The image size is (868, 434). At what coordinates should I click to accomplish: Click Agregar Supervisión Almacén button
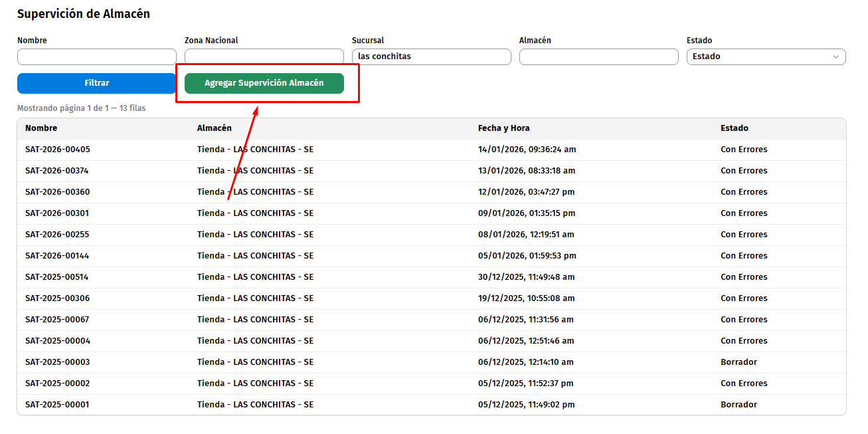pos(264,83)
